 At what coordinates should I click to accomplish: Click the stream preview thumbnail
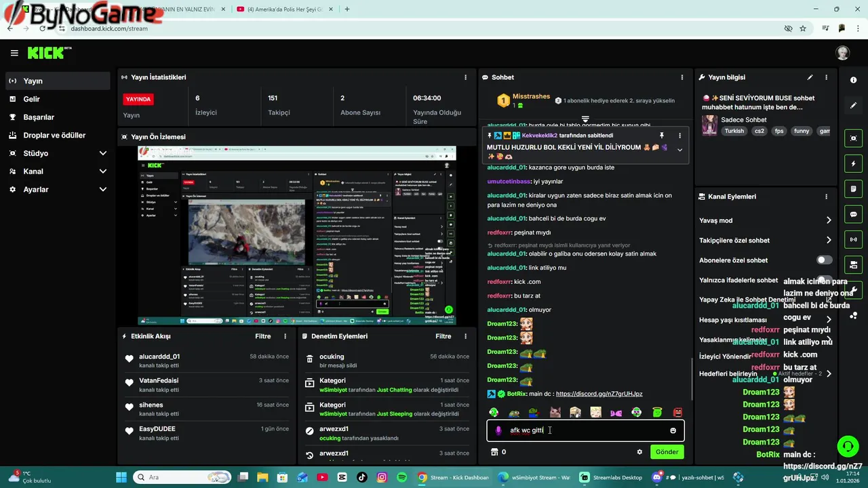point(297,236)
